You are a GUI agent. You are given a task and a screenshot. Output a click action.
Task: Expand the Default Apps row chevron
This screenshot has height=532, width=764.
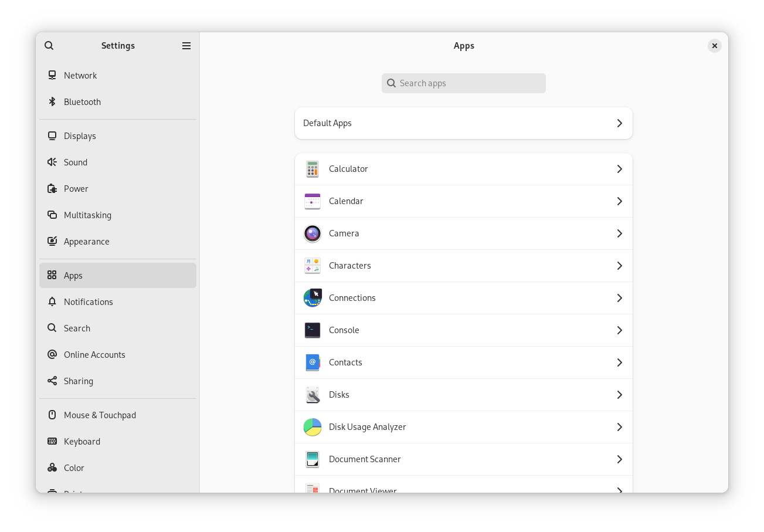coord(619,123)
